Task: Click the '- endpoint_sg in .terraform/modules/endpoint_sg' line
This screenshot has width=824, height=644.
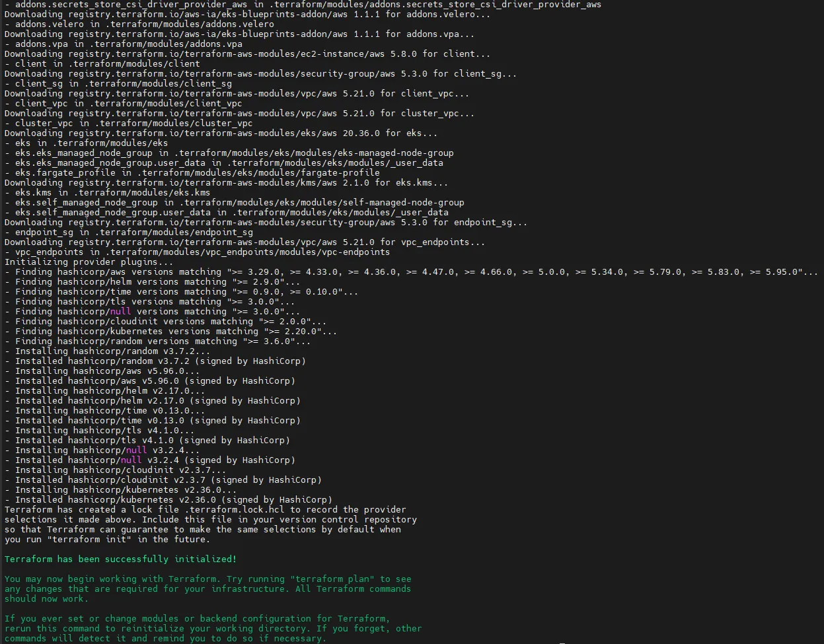Action: [129, 233]
